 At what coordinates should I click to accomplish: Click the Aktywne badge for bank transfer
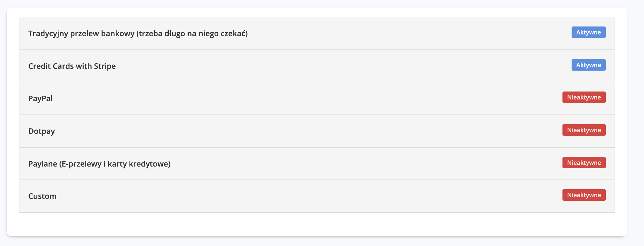click(x=588, y=32)
